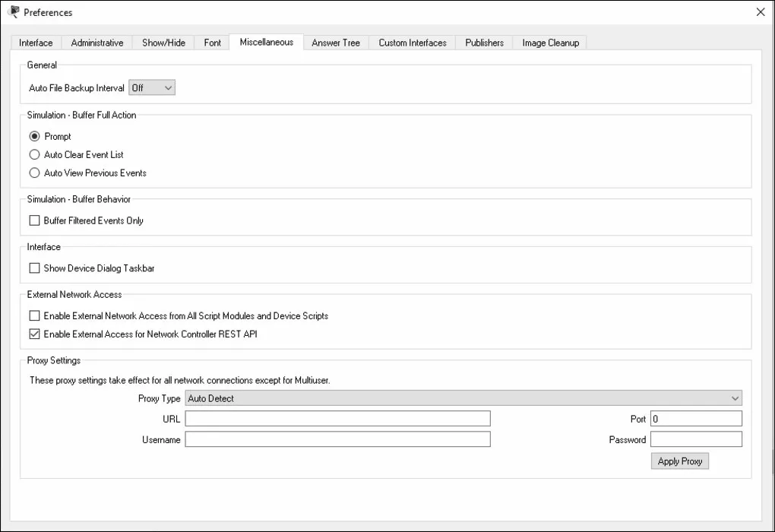Disable External Access for REST API

click(34, 334)
